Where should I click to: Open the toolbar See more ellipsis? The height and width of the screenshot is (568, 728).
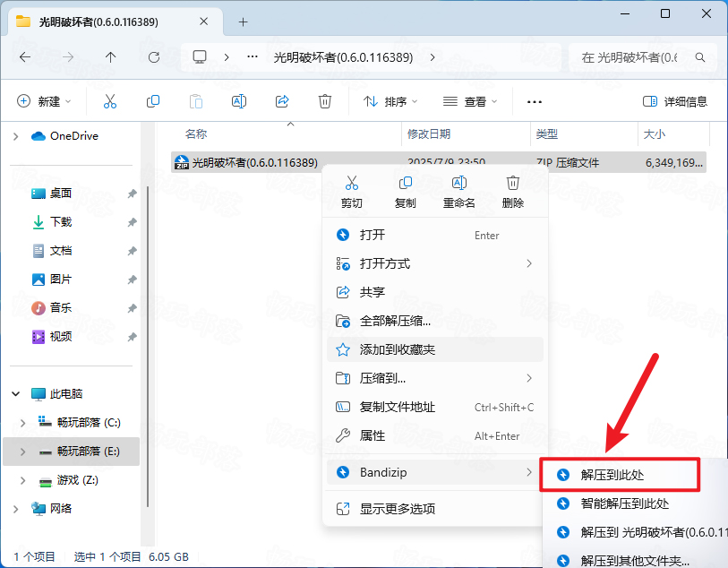pos(535,102)
